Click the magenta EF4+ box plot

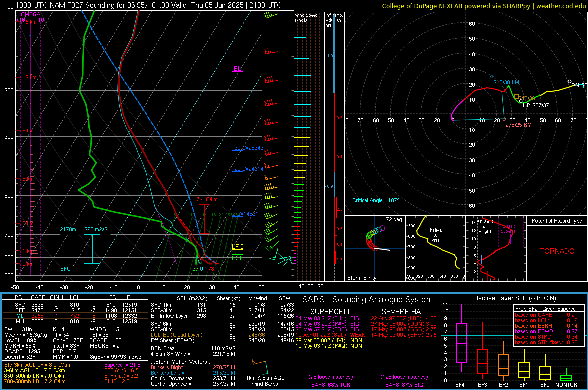click(461, 339)
